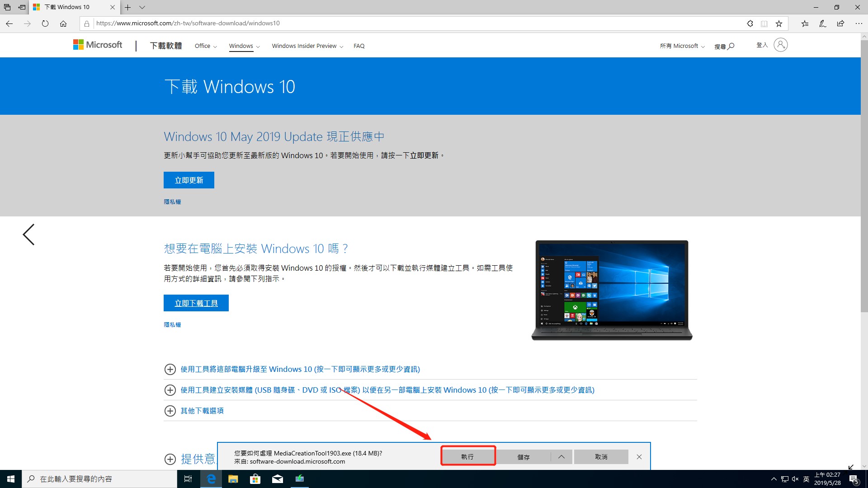The width and height of the screenshot is (868, 488).
Task: Click the Download tool now button
Action: coord(196,303)
